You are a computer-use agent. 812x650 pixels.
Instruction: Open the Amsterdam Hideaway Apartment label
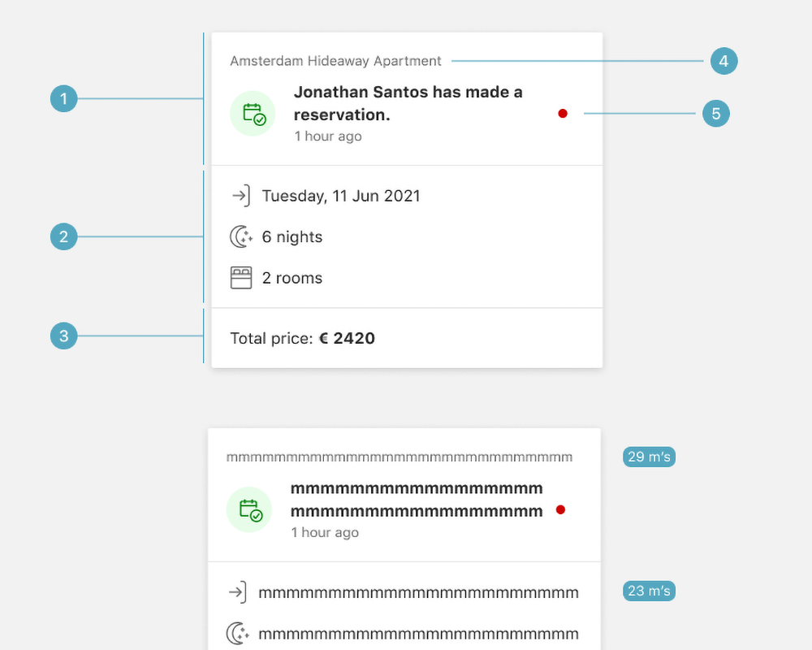[x=335, y=61]
